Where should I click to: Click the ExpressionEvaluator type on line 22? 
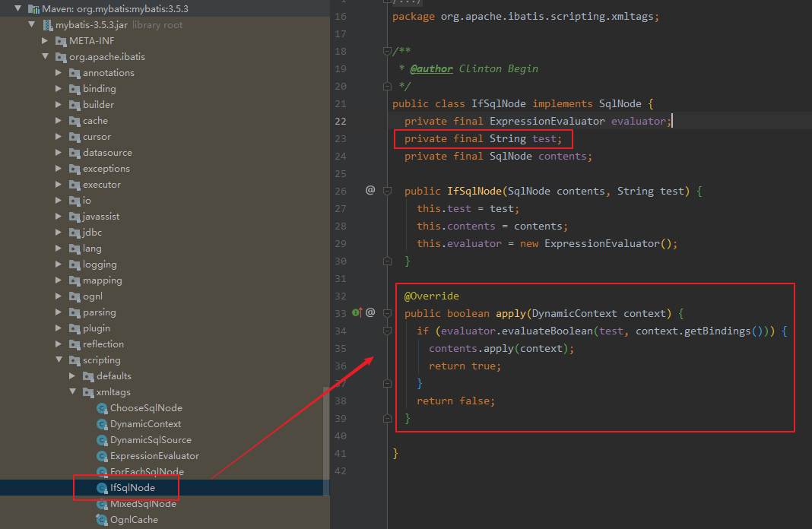coord(547,121)
